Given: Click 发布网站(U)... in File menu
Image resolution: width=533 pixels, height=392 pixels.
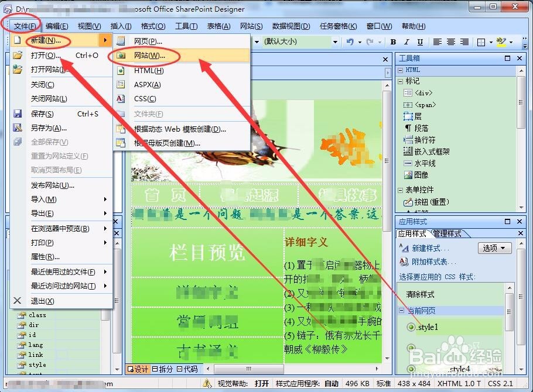Looking at the screenshot, I should (x=61, y=185).
